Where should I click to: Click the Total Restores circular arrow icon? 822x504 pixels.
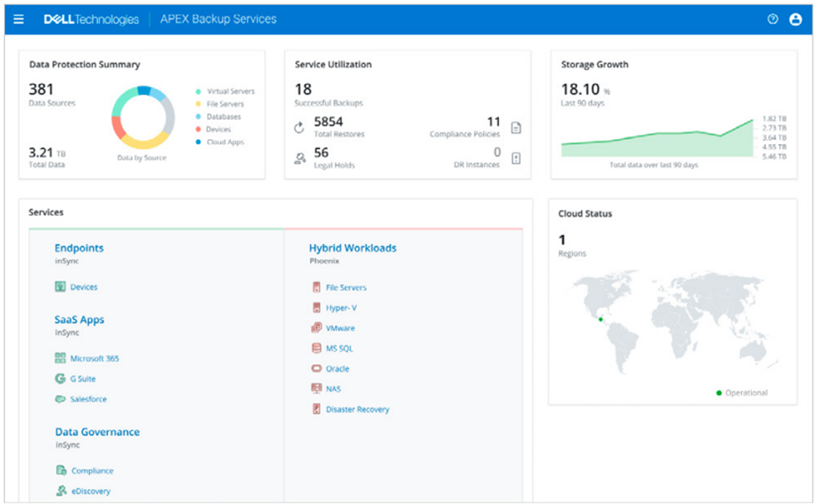pyautogui.click(x=299, y=128)
